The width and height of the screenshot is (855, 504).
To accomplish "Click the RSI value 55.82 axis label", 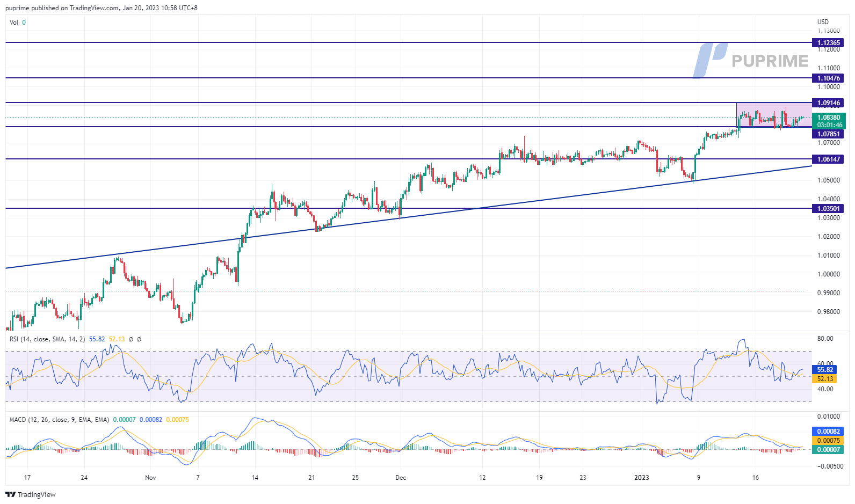I will [x=825, y=370].
